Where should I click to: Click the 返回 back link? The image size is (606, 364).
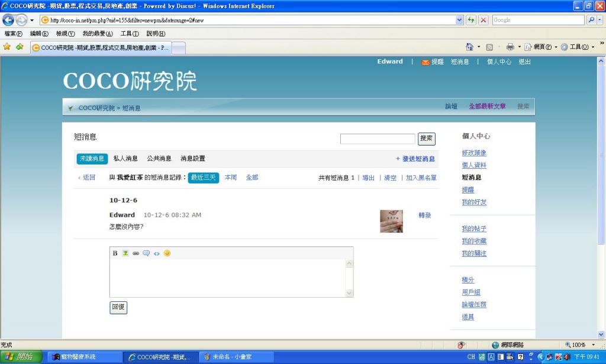pos(89,178)
